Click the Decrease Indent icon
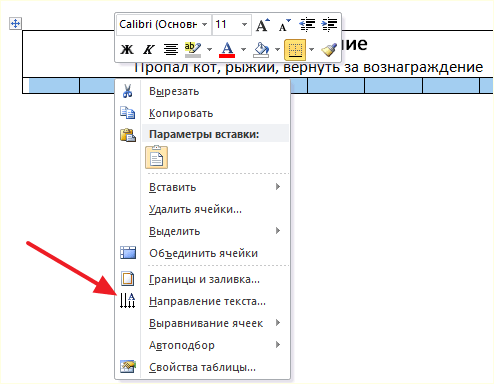494x384 pixels. 307,25
